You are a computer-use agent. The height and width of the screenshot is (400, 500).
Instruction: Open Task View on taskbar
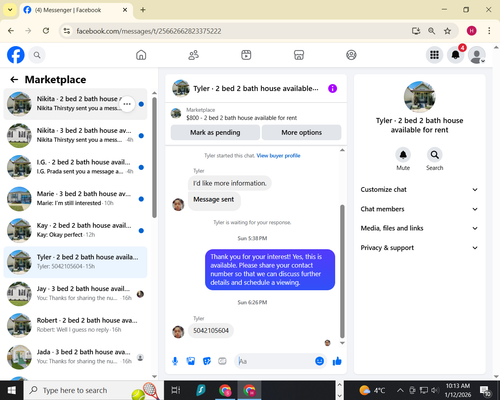176,390
